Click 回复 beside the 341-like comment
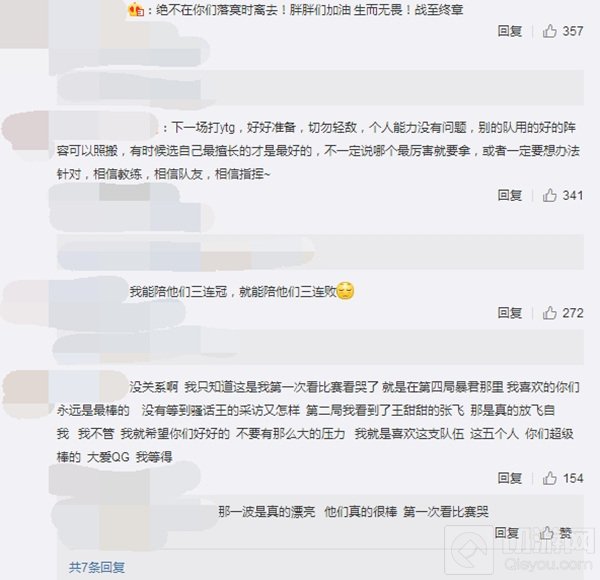 pyautogui.click(x=510, y=196)
